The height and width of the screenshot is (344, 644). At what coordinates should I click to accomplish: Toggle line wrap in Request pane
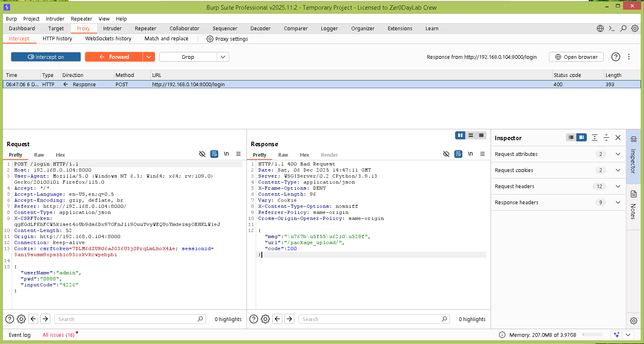coord(214,154)
